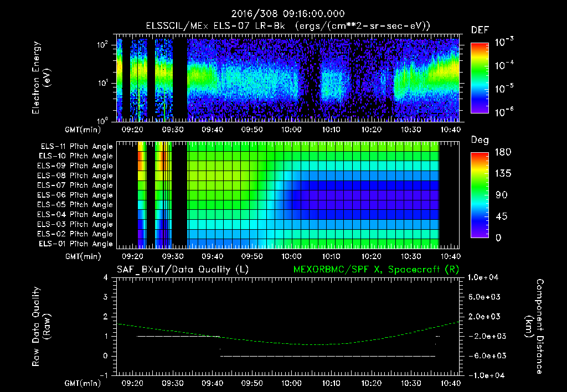Click 'ELS-05 Pitch Angle' row label
Screen dimensions: 567x392
coord(75,205)
